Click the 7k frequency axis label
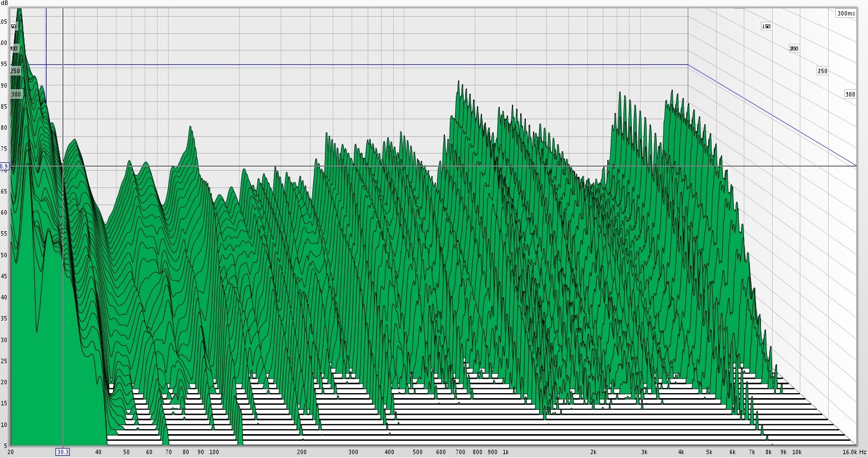This screenshot has height=458, width=868. [x=752, y=452]
